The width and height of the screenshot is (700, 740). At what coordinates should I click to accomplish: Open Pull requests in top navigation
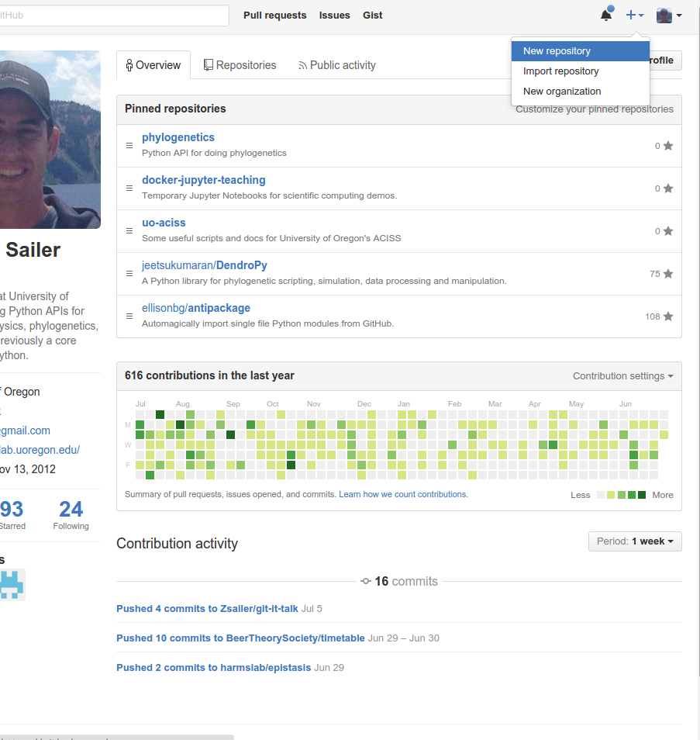pyautogui.click(x=274, y=16)
